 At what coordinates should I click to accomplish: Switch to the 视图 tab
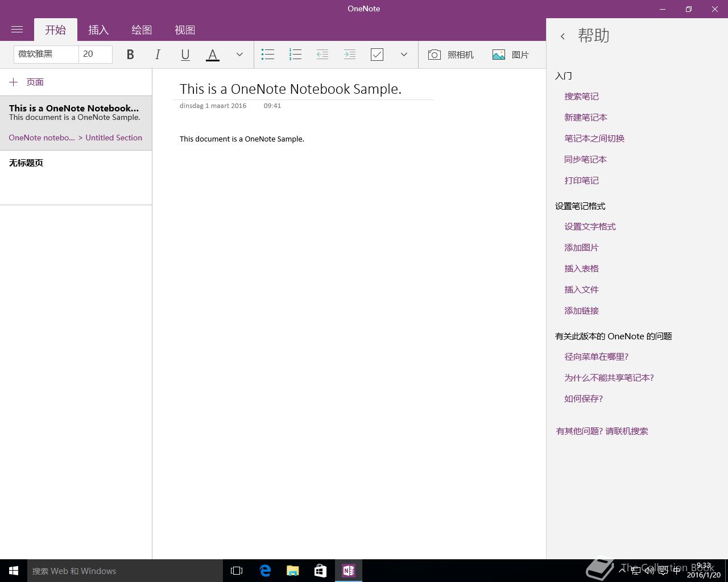185,30
